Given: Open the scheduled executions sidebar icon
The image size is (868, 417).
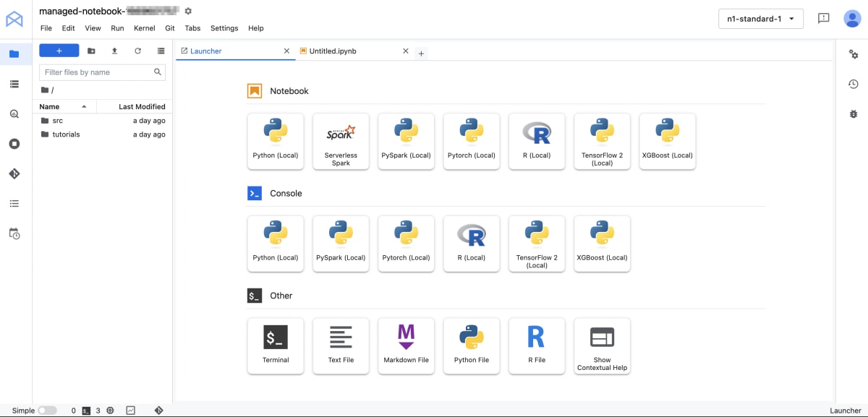Looking at the screenshot, I should pyautogui.click(x=14, y=233).
